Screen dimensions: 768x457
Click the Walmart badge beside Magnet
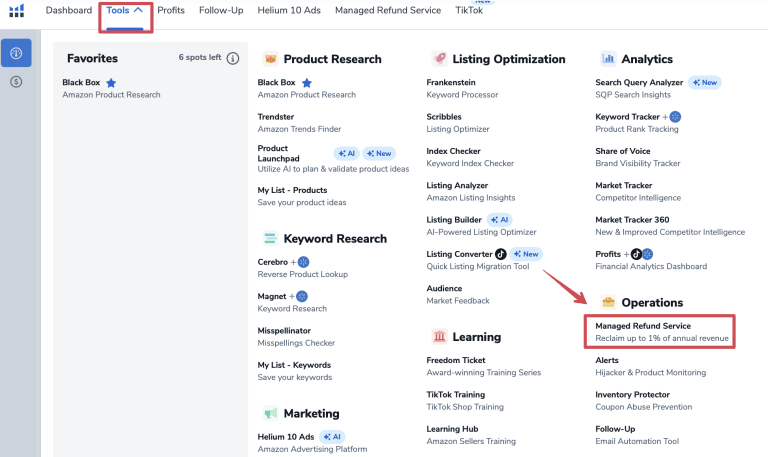[x=302, y=296]
